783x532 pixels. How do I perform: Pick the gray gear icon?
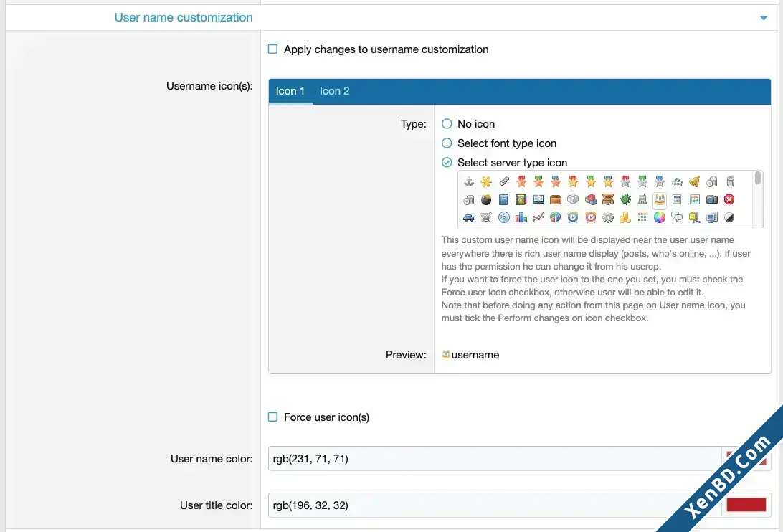pyautogui.click(x=607, y=217)
